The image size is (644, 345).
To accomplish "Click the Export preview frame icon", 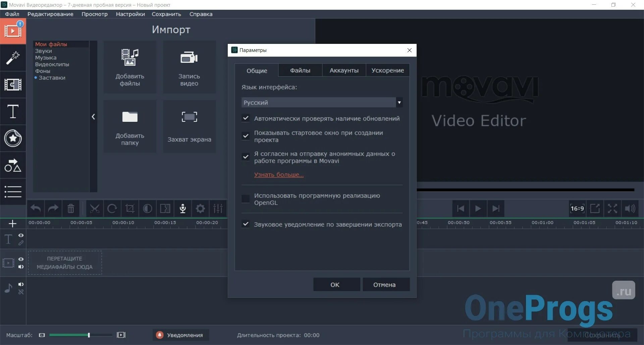I will coord(595,209).
